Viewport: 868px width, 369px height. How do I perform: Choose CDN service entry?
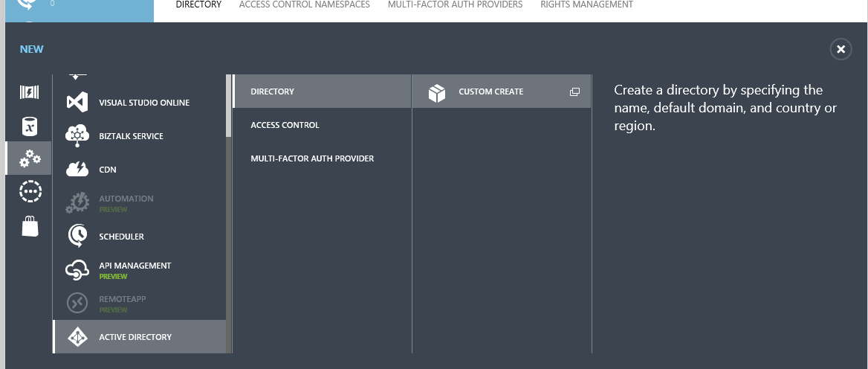tap(140, 169)
